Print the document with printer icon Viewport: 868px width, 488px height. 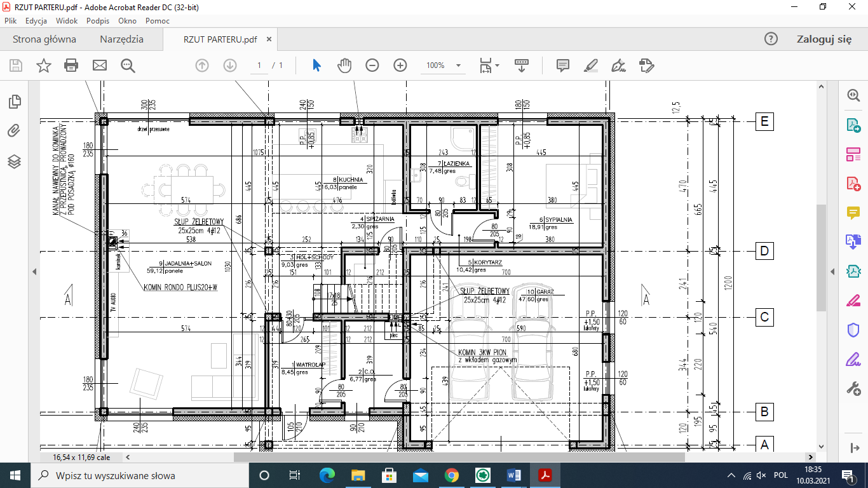point(71,65)
